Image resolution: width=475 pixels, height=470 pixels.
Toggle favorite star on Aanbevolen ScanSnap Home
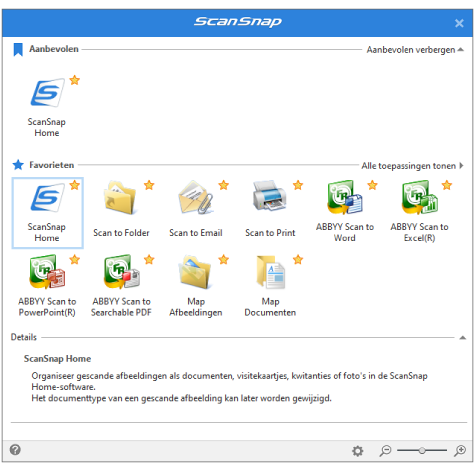tap(75, 80)
